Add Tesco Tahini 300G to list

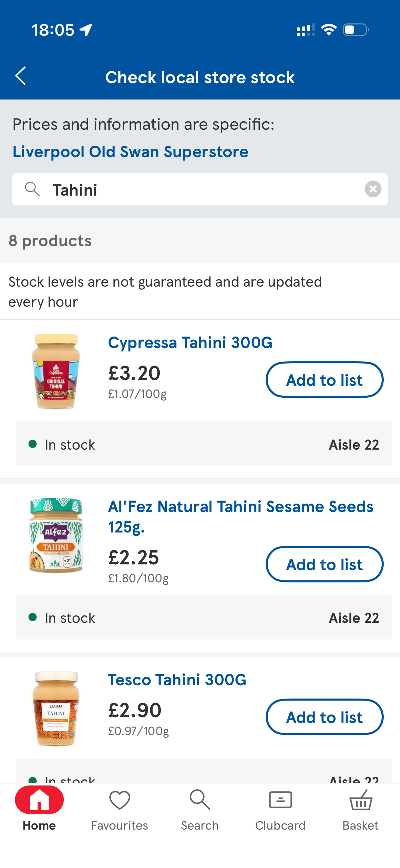pyautogui.click(x=324, y=717)
